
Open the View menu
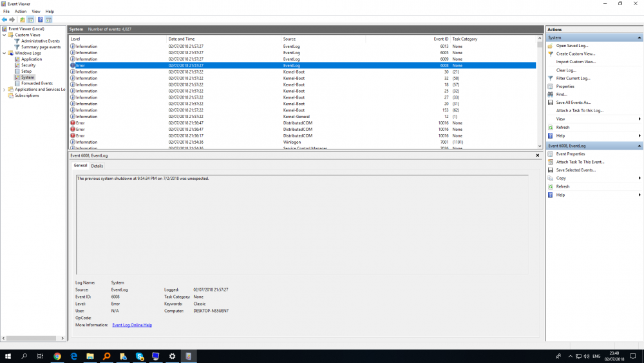coord(36,12)
